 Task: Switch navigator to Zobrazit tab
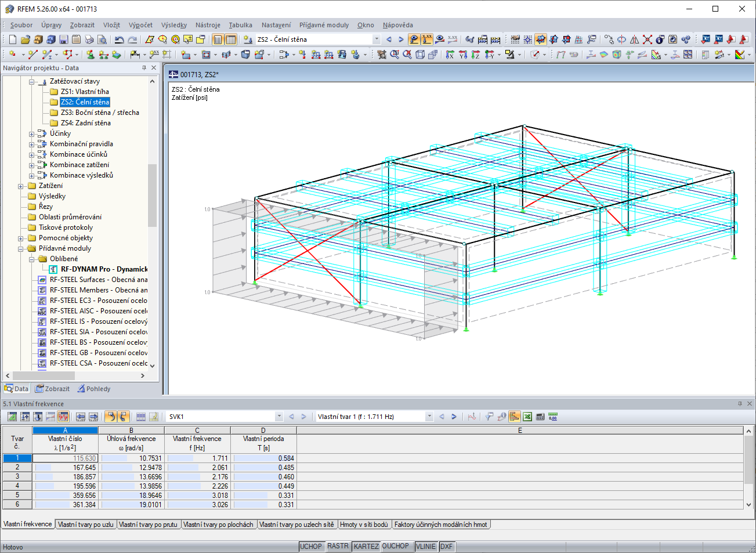coord(52,389)
